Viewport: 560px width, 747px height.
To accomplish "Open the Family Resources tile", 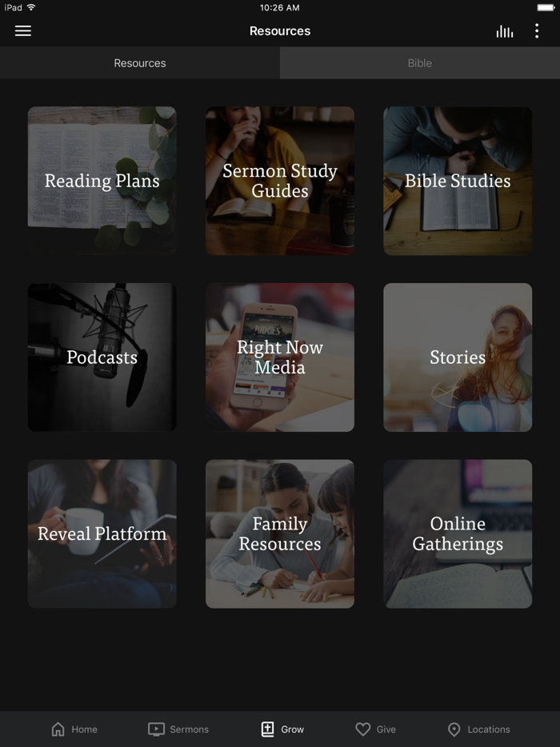I will click(x=280, y=533).
